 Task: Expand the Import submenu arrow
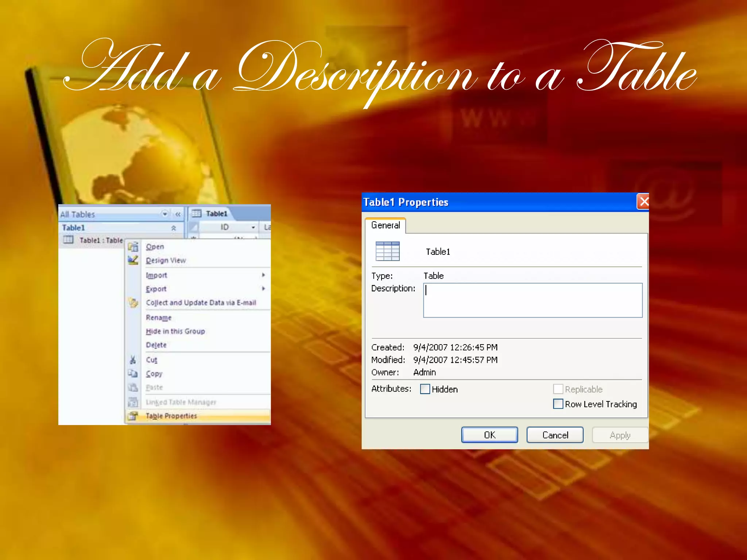click(x=263, y=275)
